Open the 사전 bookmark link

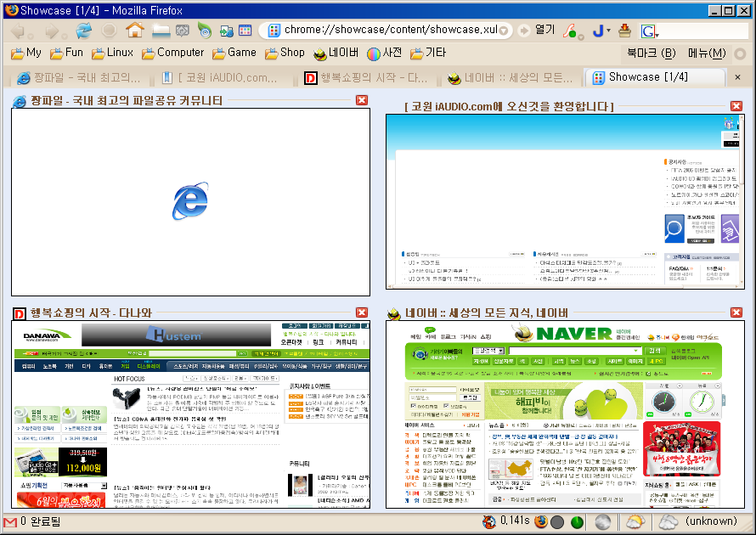click(x=384, y=53)
